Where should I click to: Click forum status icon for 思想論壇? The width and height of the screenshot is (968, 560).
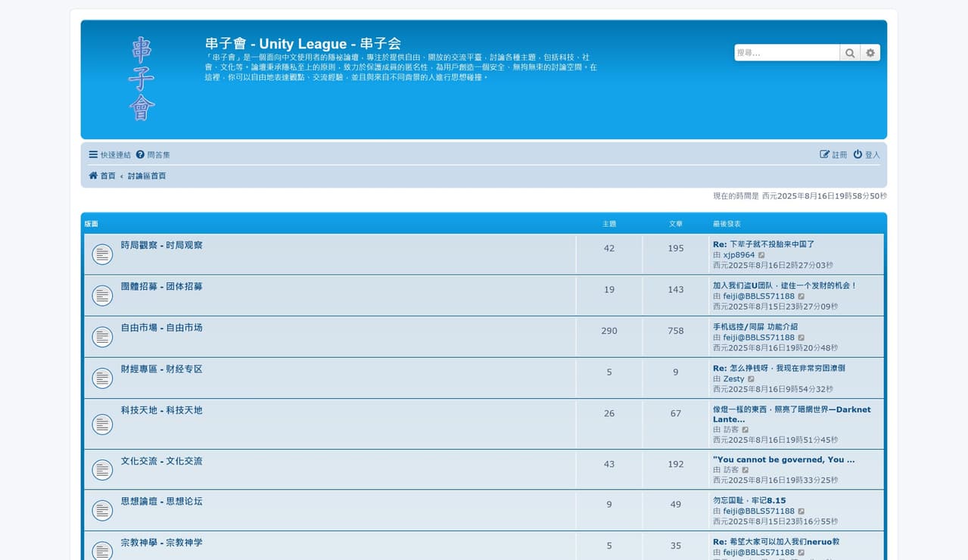pos(102,511)
